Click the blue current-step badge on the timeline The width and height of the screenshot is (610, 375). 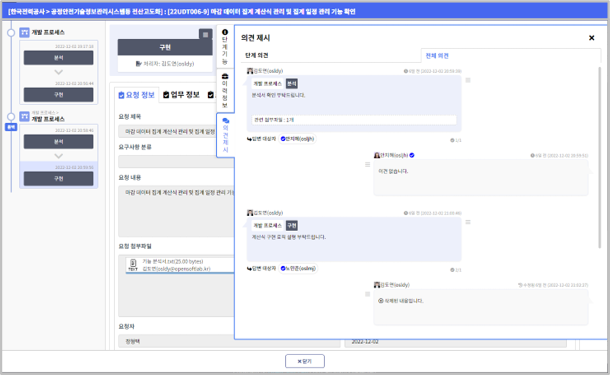pos(11,127)
